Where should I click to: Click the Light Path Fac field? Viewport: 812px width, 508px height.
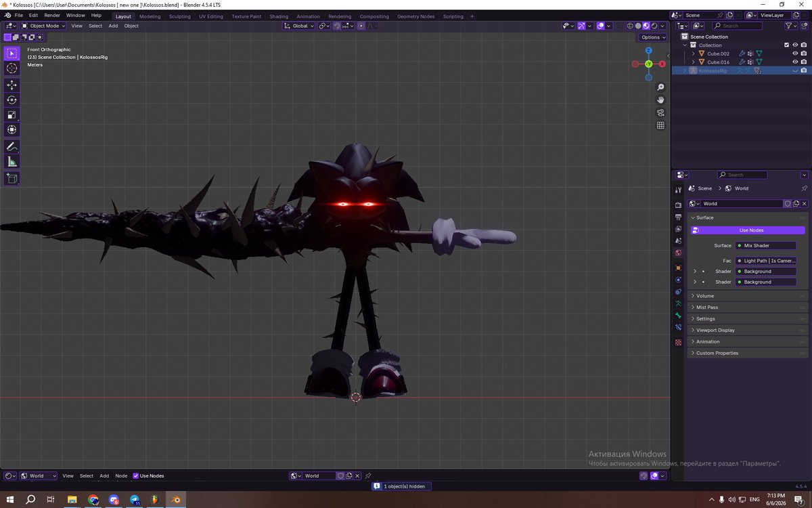(x=766, y=261)
